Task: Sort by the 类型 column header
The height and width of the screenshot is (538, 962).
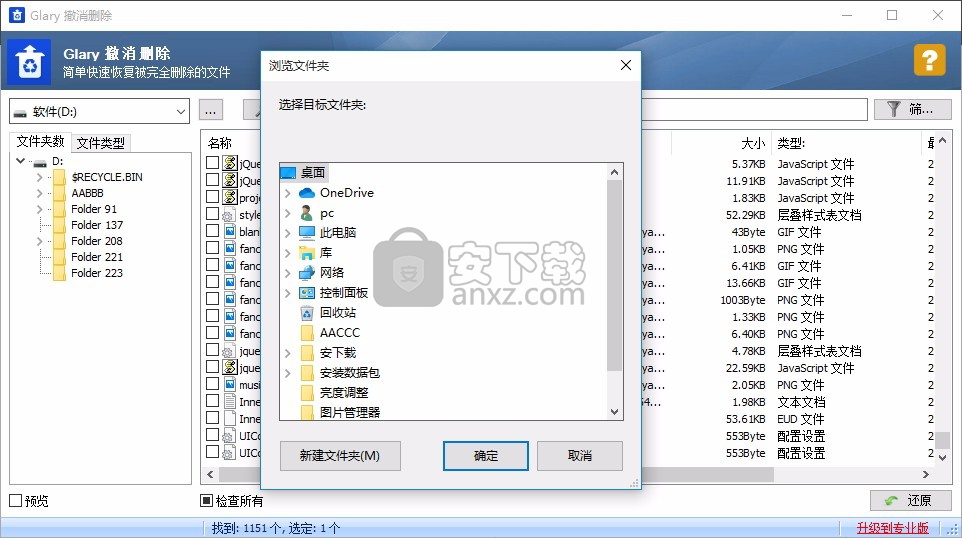Action: [791, 143]
